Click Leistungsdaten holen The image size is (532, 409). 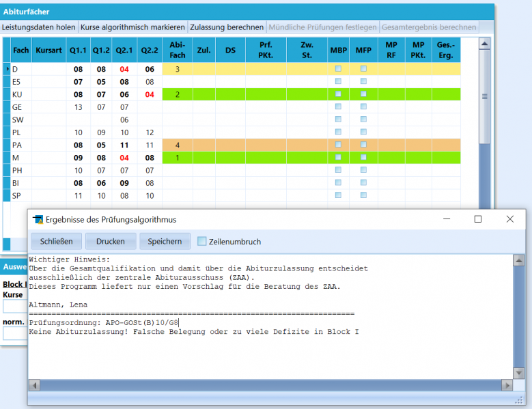[x=39, y=27]
